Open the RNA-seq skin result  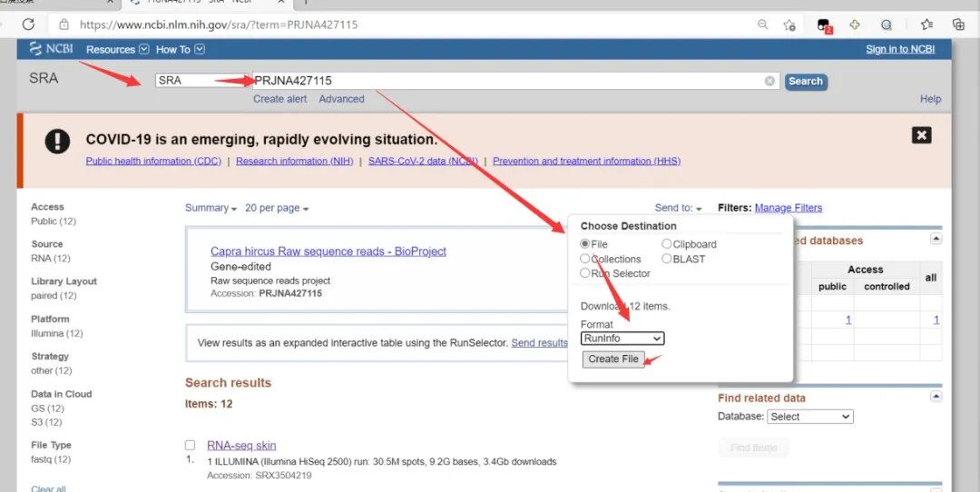click(x=241, y=445)
